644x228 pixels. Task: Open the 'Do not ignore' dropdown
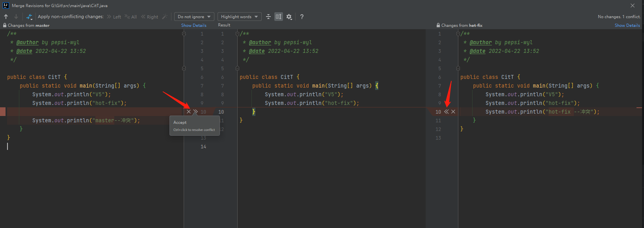pos(194,17)
